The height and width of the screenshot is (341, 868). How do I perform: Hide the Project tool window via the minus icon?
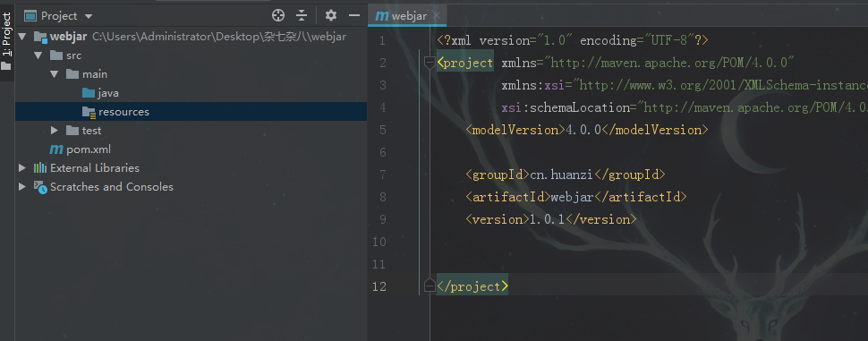(353, 15)
